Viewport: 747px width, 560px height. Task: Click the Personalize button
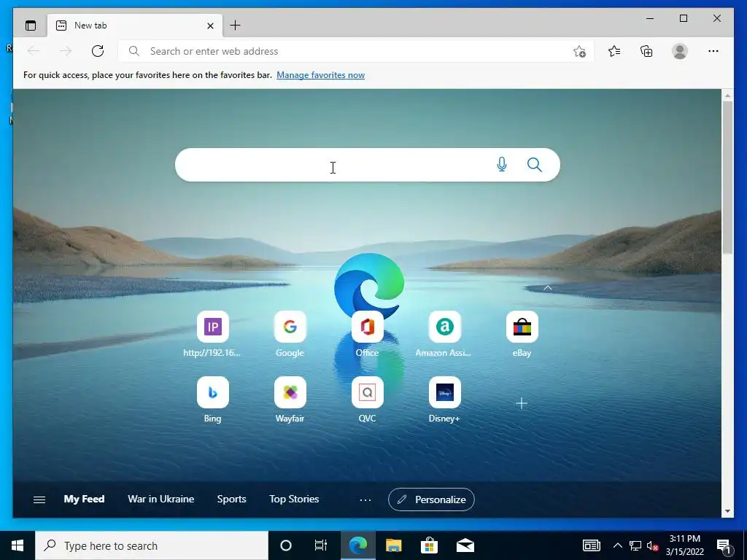tap(431, 499)
